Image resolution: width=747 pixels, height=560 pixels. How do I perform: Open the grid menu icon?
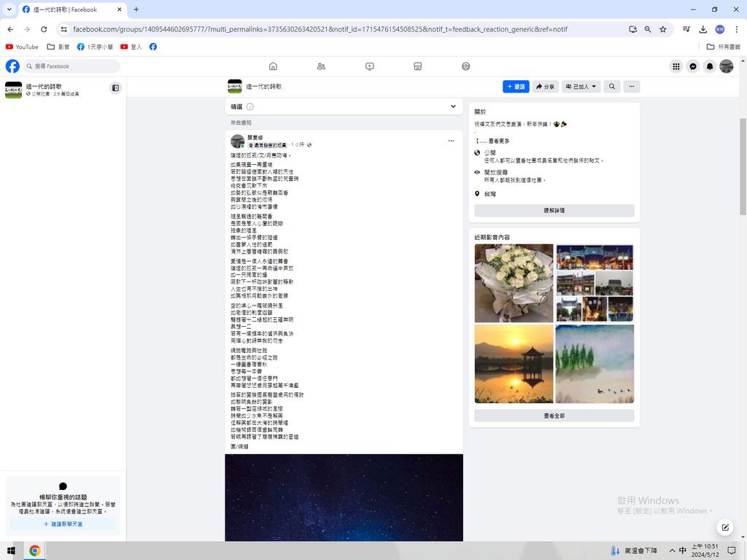676,66
